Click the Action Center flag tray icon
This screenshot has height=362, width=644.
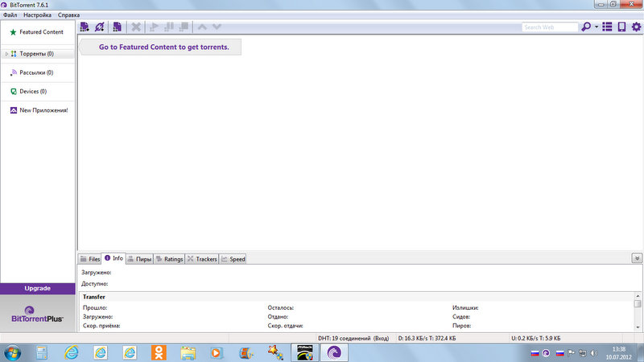[x=571, y=353]
